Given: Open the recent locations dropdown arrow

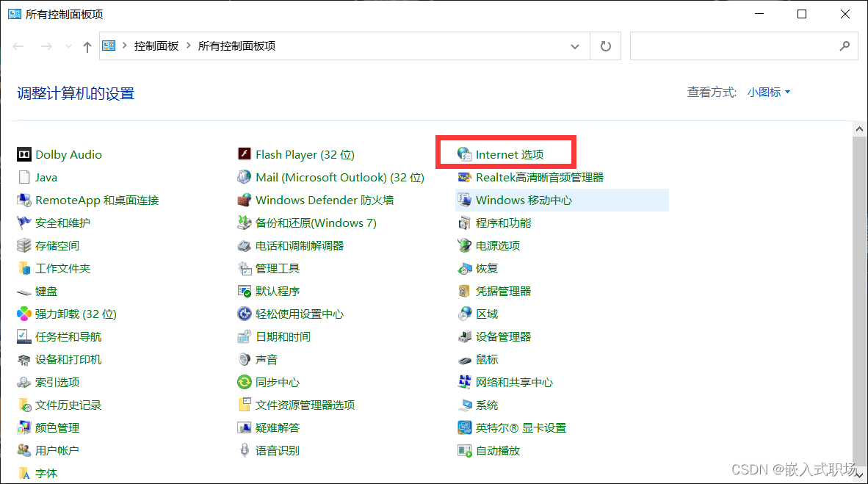Looking at the screenshot, I should [x=68, y=46].
